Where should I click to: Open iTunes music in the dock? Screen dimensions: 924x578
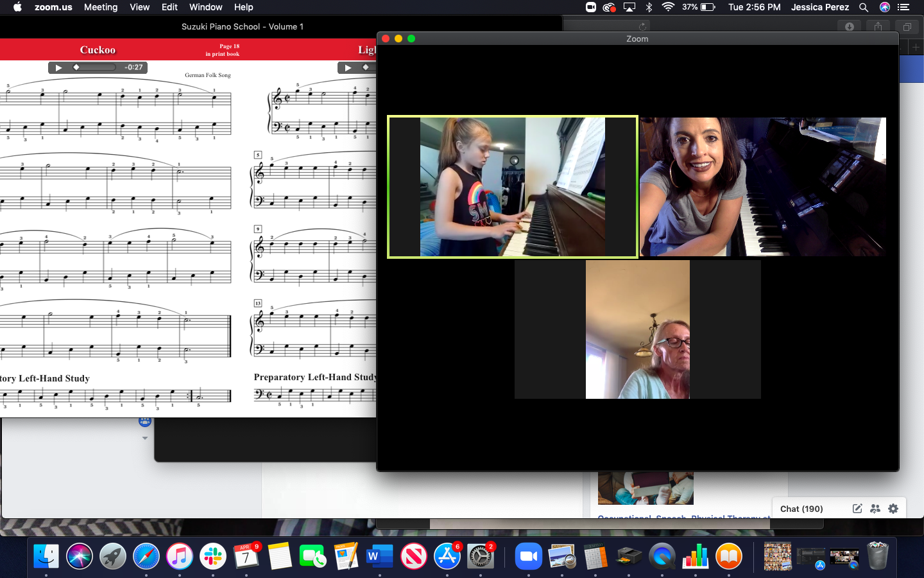[x=180, y=556]
